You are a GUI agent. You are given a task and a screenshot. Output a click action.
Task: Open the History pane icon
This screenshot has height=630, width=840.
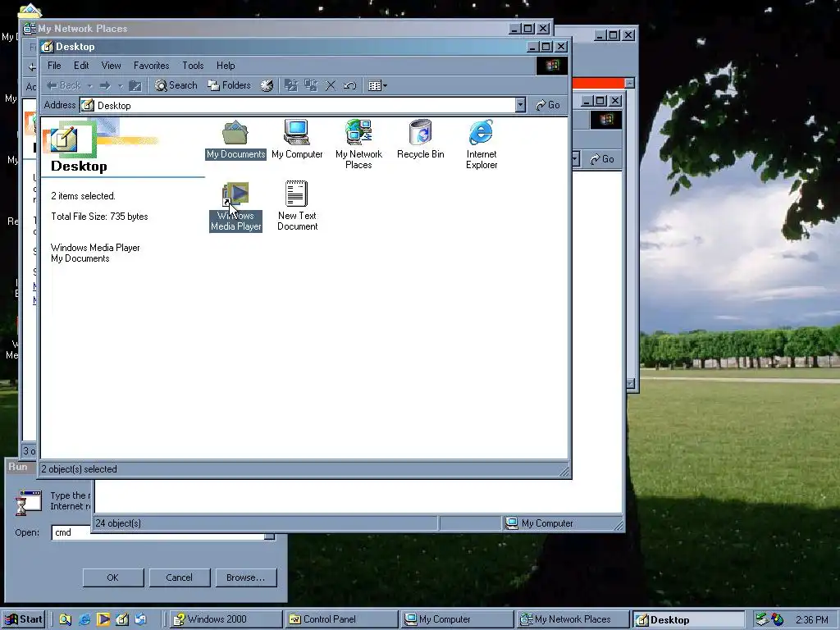coord(267,85)
